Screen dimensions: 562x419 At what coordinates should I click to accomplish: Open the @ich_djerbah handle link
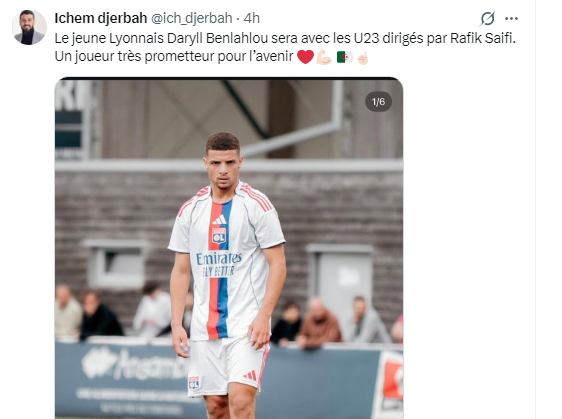(x=191, y=18)
